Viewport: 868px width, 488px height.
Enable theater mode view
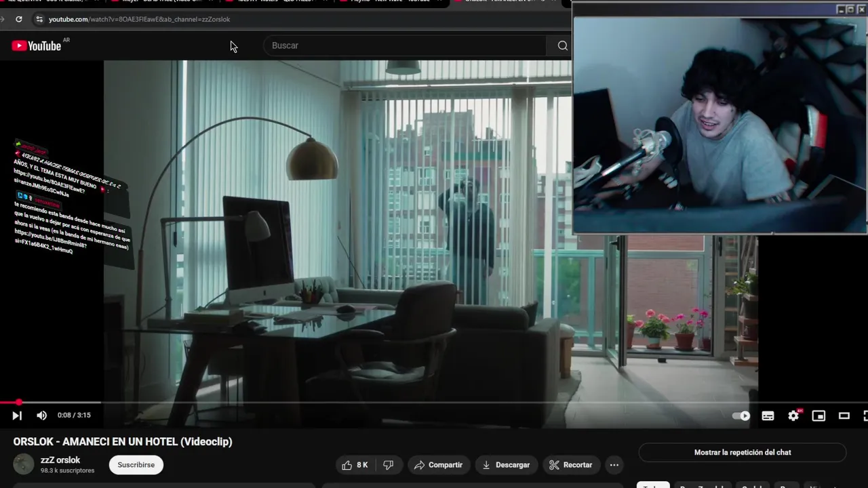(x=844, y=416)
